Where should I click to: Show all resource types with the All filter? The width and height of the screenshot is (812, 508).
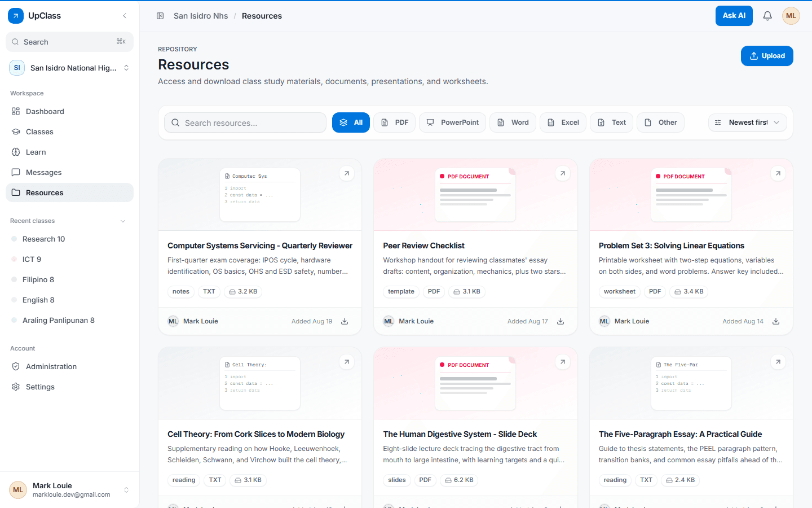click(351, 122)
